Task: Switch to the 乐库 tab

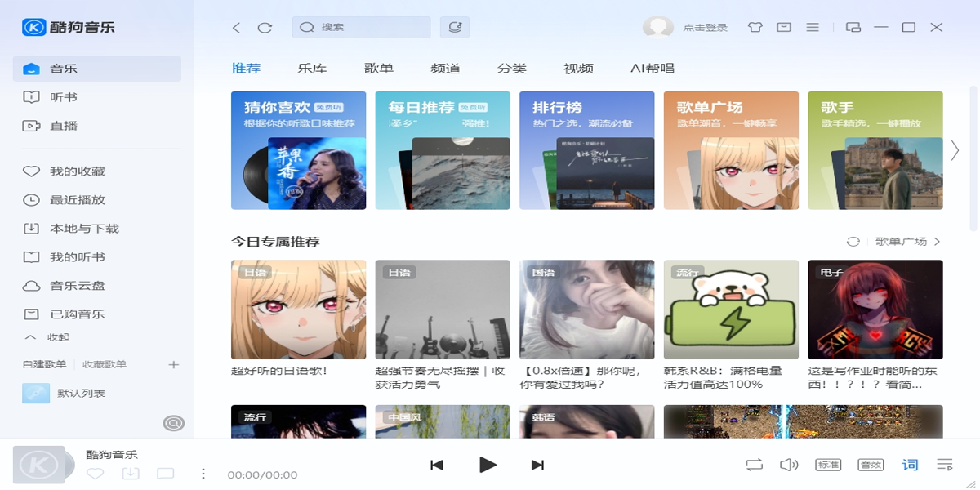Action: (x=313, y=69)
